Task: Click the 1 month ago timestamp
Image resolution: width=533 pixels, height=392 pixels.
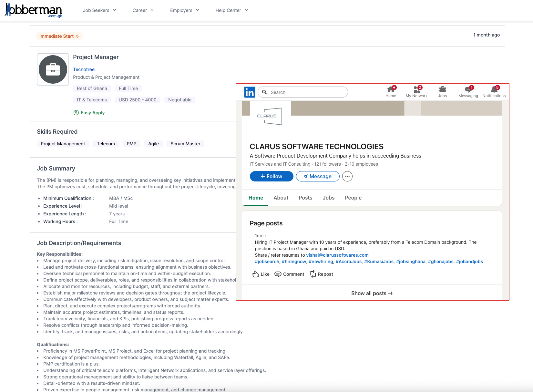Action: [487, 35]
